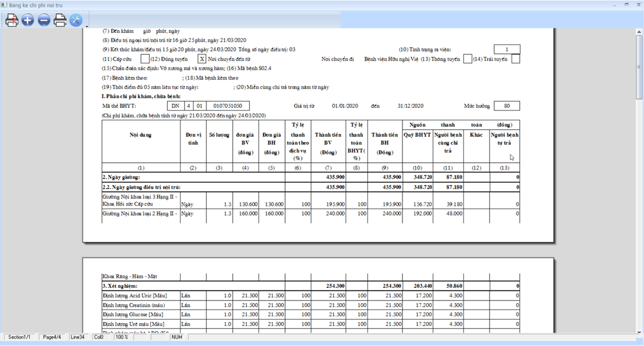Image resolution: width=644 pixels, height=346 pixels.
Task: Click the DN card code box
Action: (175, 106)
